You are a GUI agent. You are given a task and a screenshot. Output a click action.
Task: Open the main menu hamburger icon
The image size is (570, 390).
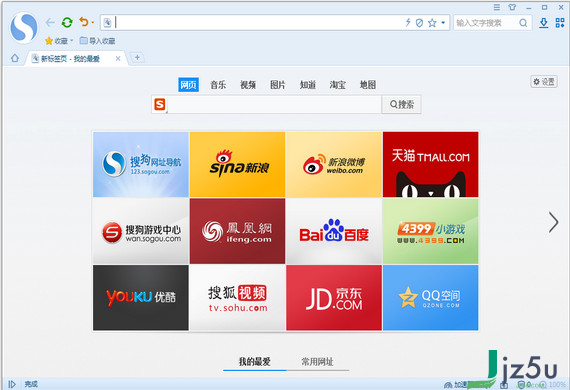point(497,7)
